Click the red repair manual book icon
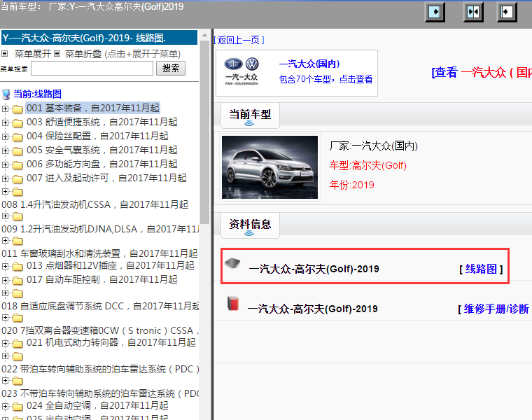 (233, 303)
